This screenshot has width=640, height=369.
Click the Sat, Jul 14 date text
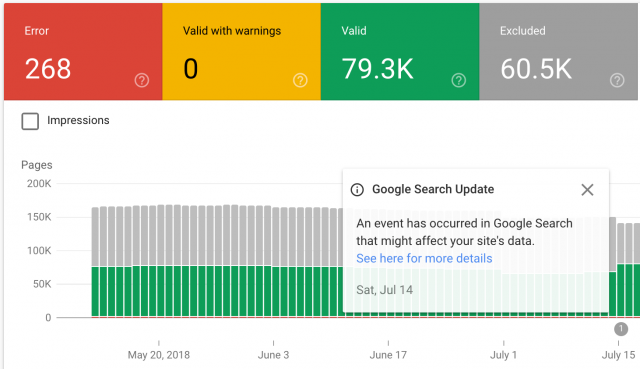point(384,290)
